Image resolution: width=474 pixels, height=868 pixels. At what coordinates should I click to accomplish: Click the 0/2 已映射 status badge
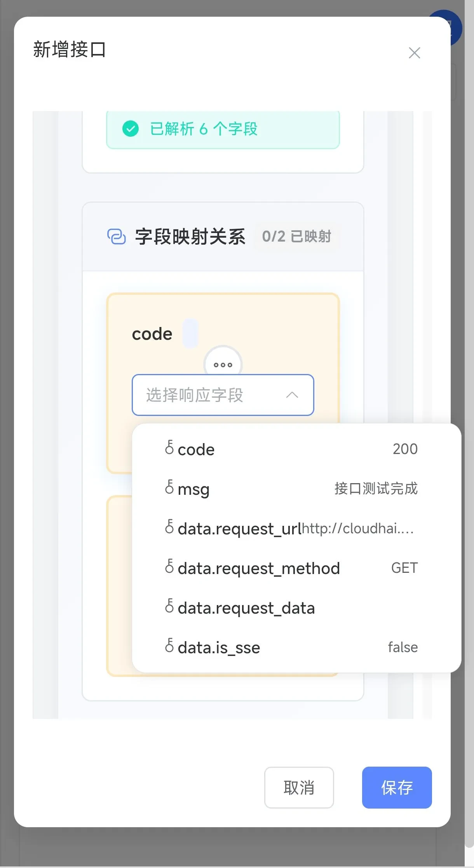click(296, 237)
